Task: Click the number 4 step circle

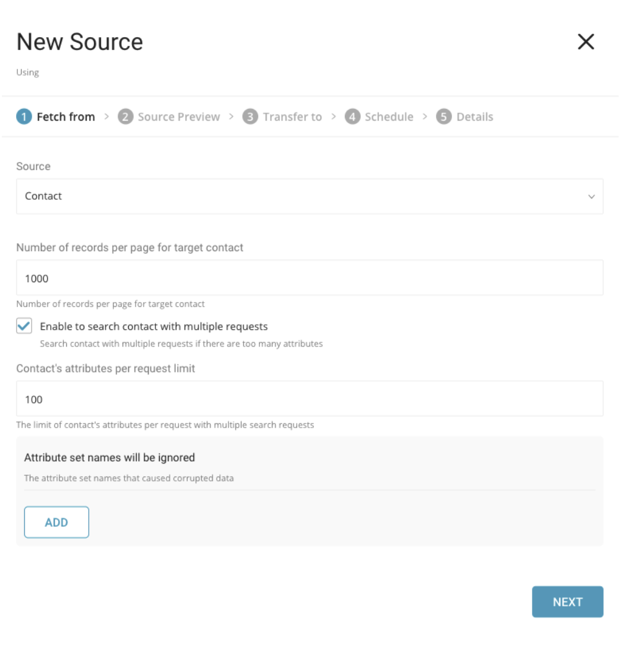Action: pyautogui.click(x=352, y=117)
